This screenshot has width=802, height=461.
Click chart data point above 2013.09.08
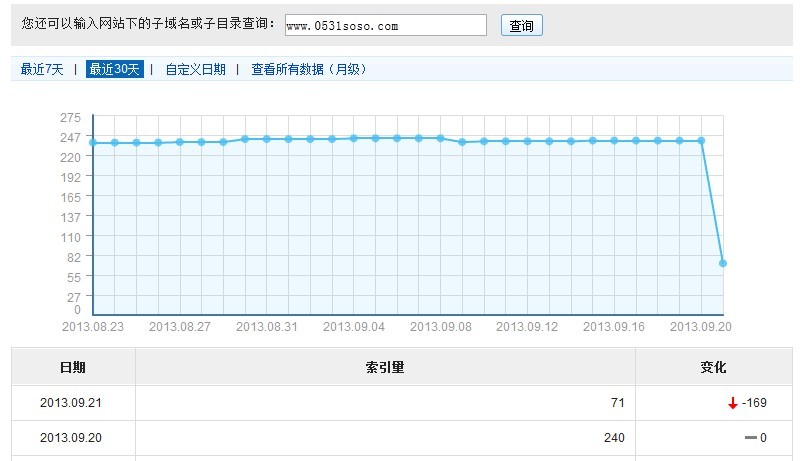pos(440,138)
